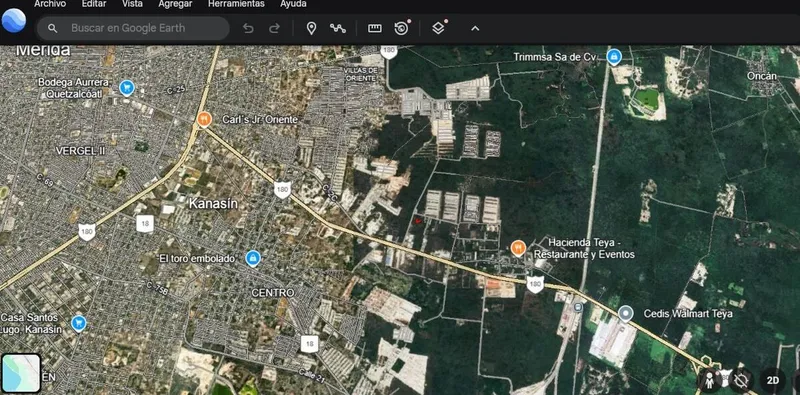Click the train station marker near highway 180
Screen dimensions: 800x395
[x=578, y=307]
